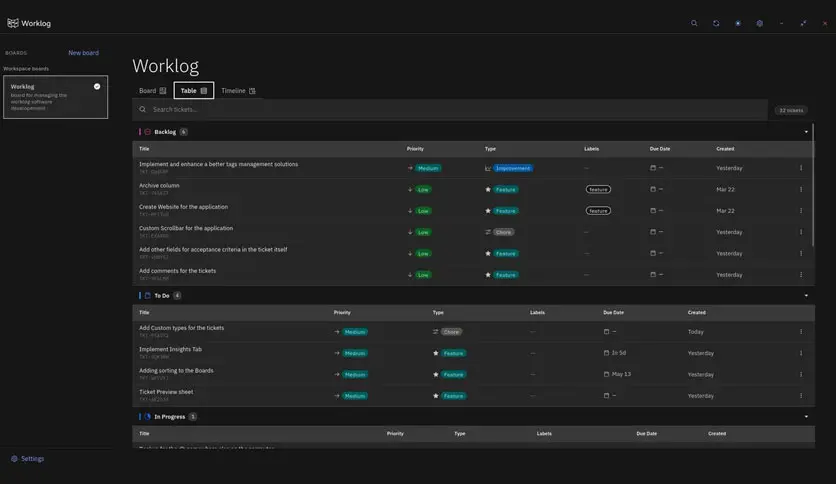Open ticket 'Implement and enhance a better tags management solutions'
836x484 pixels.
pos(219,164)
